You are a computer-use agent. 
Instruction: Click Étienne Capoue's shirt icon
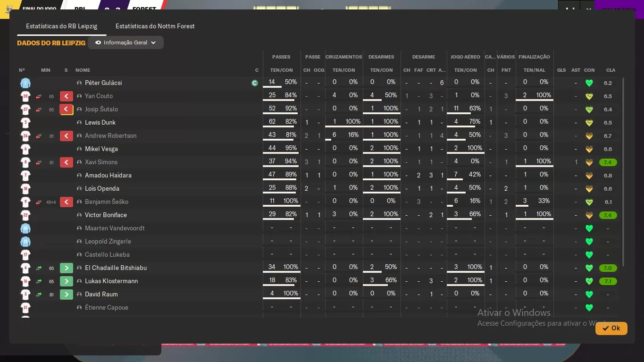tap(25, 308)
